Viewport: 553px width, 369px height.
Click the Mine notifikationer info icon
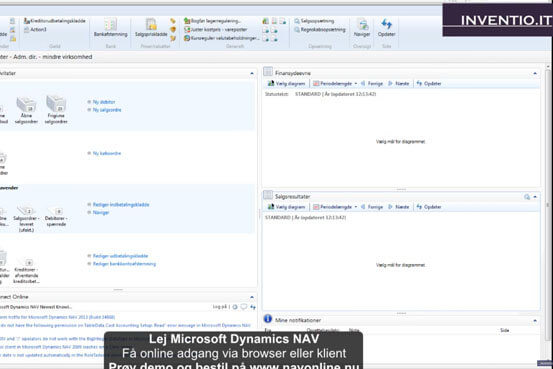(x=268, y=319)
